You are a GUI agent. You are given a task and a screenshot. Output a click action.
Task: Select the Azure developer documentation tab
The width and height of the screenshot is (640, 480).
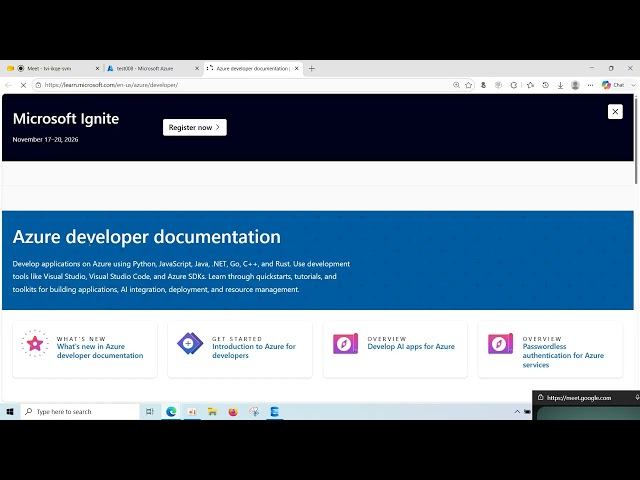click(x=253, y=69)
